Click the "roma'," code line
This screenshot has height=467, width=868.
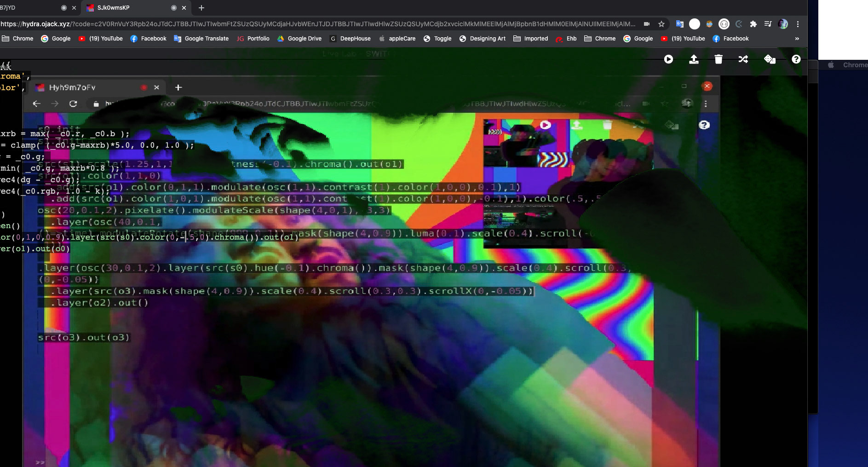coord(15,76)
